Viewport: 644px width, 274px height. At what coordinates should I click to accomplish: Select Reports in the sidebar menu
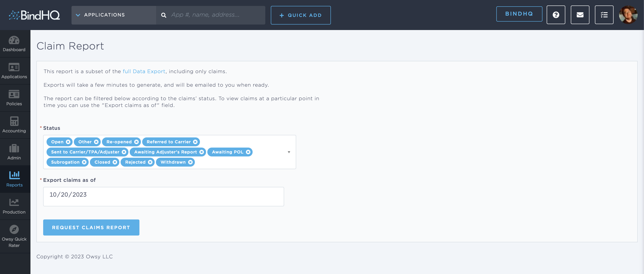14,179
